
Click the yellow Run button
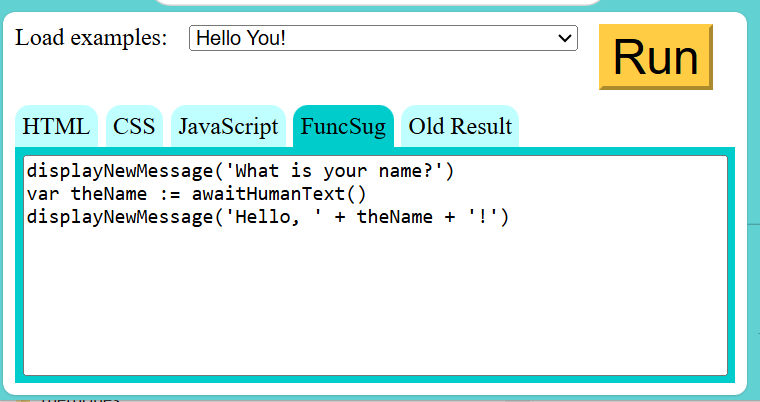pos(655,57)
